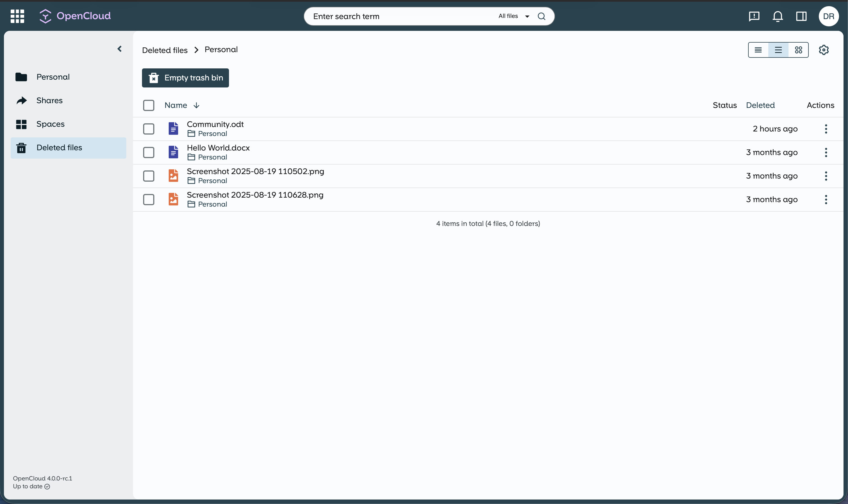Open actions menu for Screenshot 2025-08-19 110502.png
Screen dimensions: 848x504
coord(826,175)
